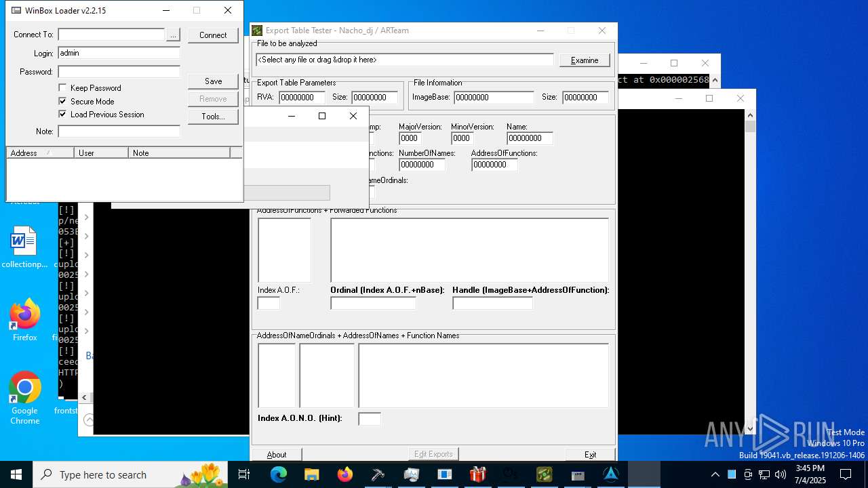Click the NumberOfNames value field

[422, 165]
